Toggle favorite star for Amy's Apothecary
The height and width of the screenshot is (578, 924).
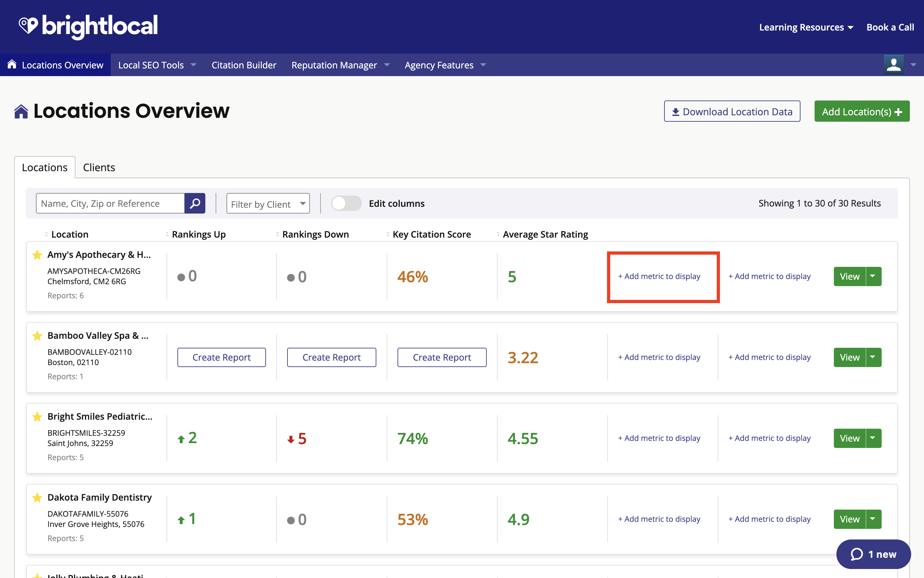pyautogui.click(x=37, y=255)
